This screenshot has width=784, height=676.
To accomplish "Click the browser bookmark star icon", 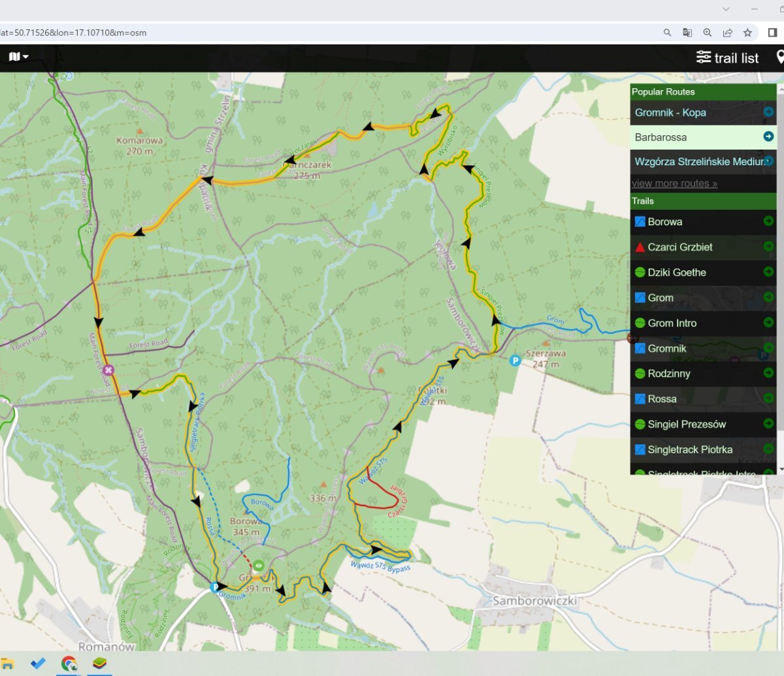I will (747, 33).
